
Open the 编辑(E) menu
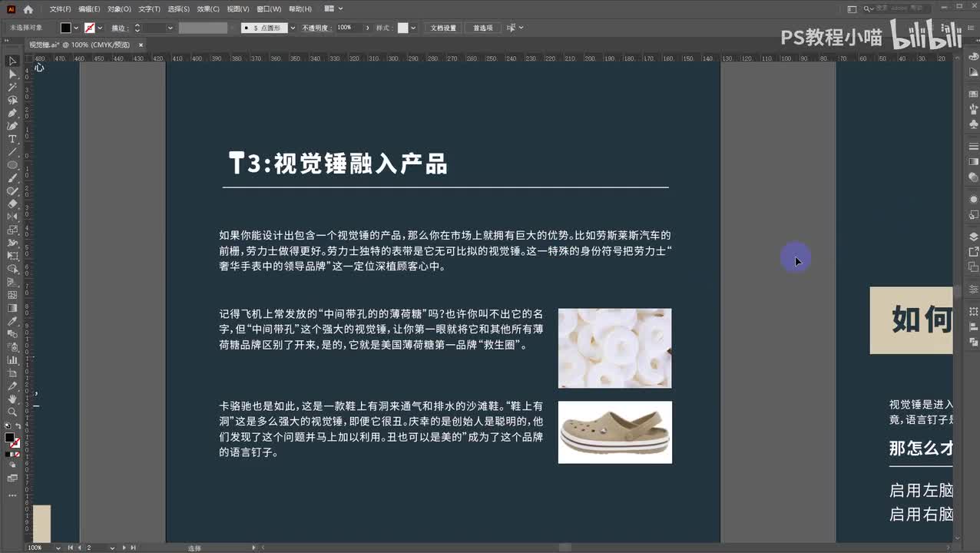(89, 9)
